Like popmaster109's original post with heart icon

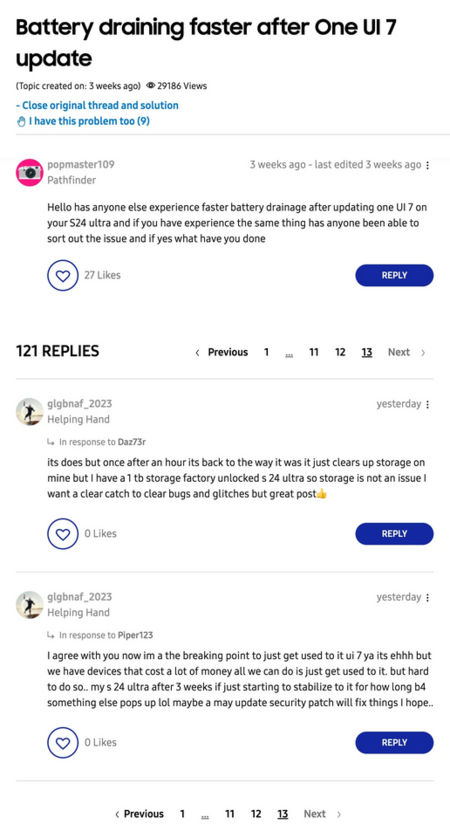point(63,275)
